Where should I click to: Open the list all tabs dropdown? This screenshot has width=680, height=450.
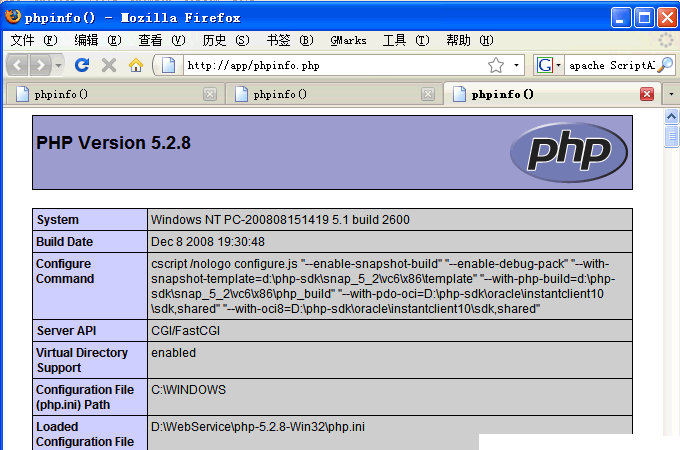tap(671, 94)
